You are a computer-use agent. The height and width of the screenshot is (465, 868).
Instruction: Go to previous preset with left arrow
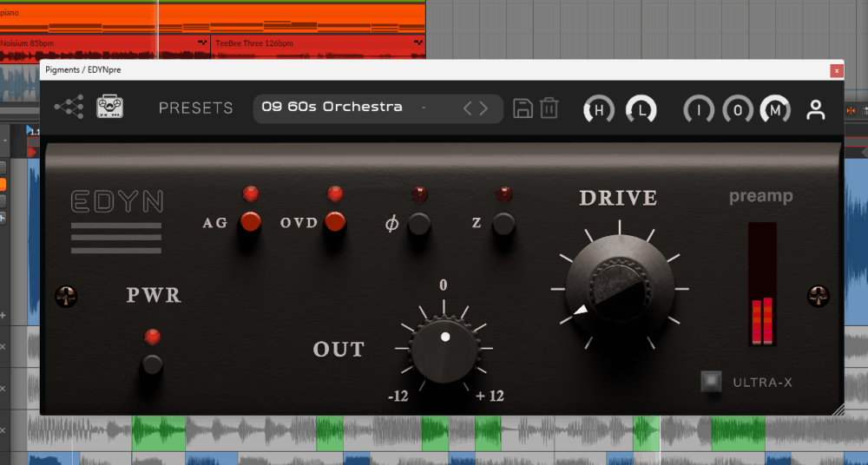468,108
